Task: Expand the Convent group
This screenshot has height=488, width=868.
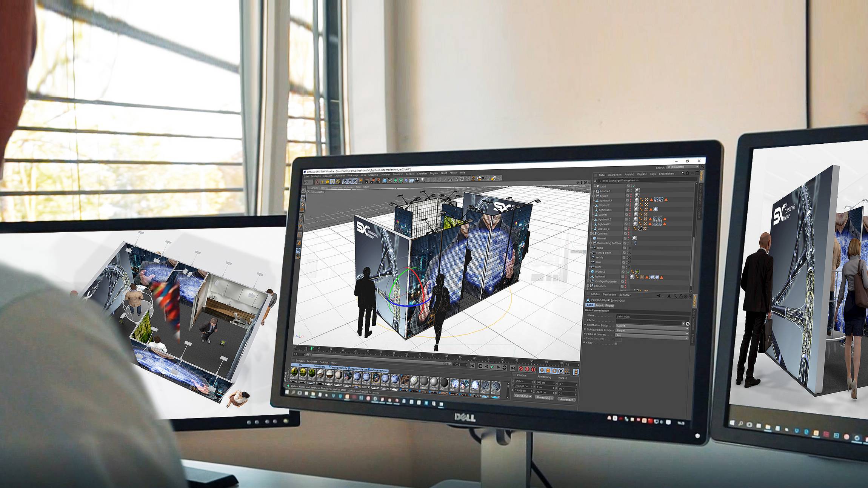Action: 591,233
